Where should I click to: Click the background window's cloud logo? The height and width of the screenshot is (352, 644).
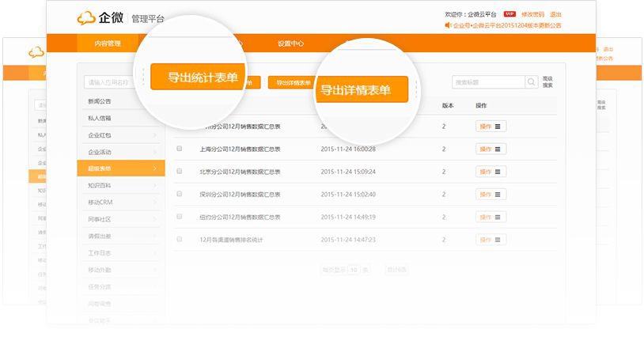click(x=36, y=53)
